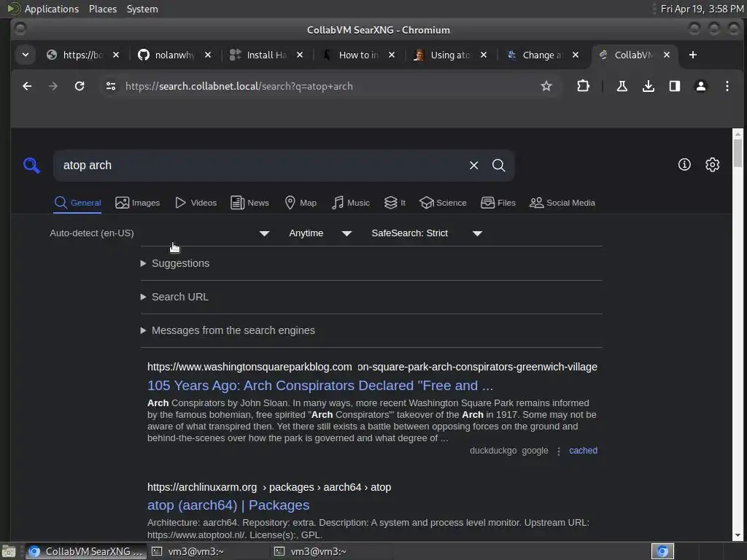The width and height of the screenshot is (747, 560).
Task: Close the nolanwhy GitHub tab
Action: [x=208, y=55]
